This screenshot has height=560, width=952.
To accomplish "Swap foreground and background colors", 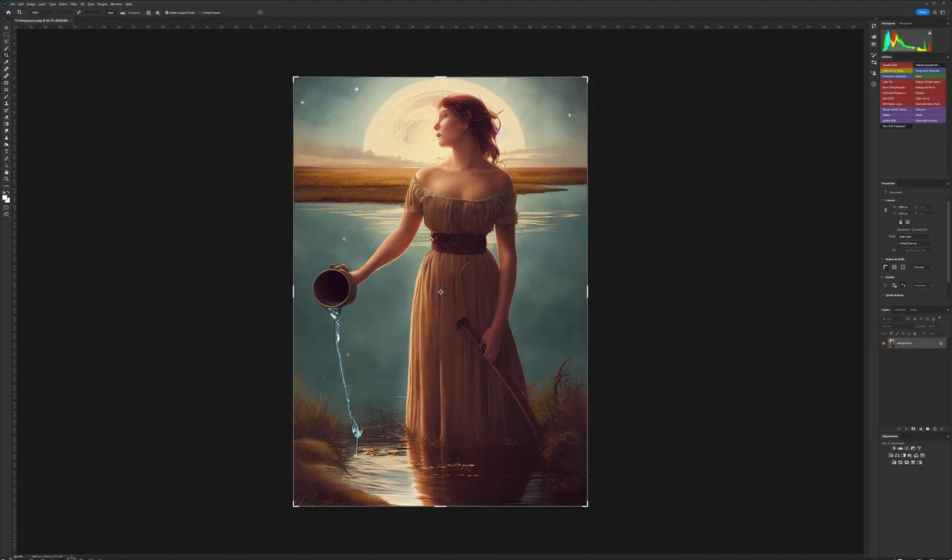I will point(9,192).
